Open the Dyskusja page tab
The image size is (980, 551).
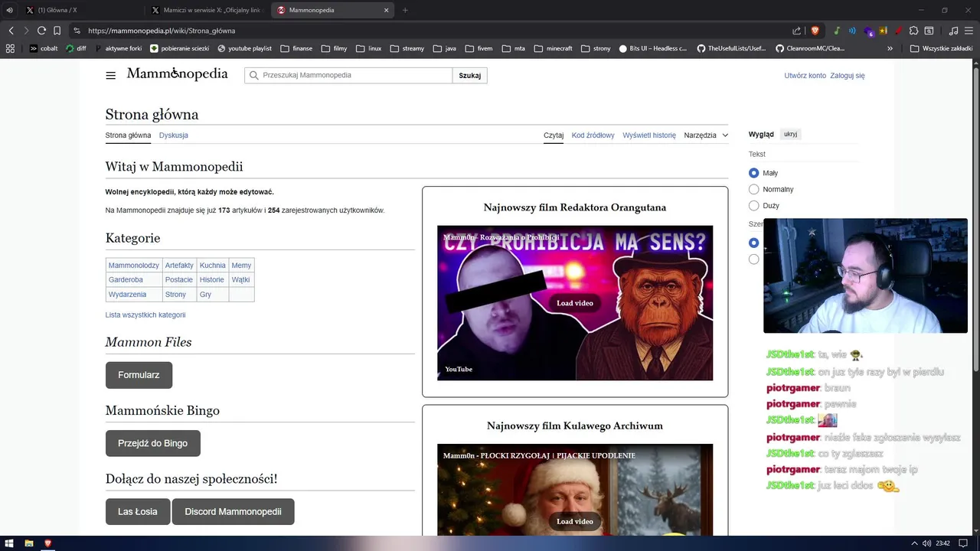click(x=174, y=135)
